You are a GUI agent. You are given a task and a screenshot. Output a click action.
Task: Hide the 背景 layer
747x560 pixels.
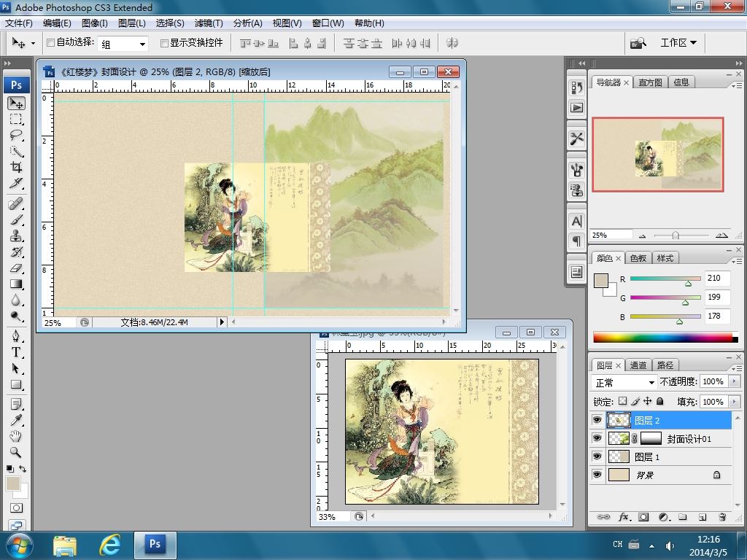click(597, 474)
